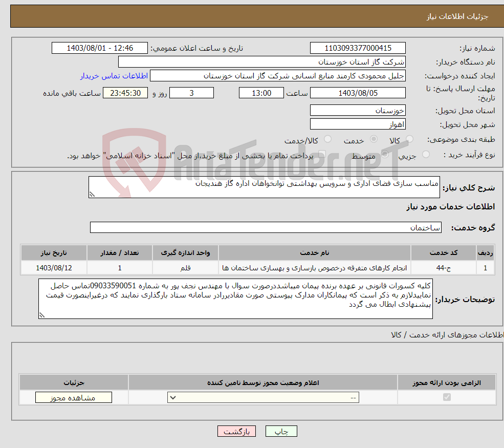Select the جزیی purchase type radio
This screenshot has height=448, width=504.
point(426,155)
